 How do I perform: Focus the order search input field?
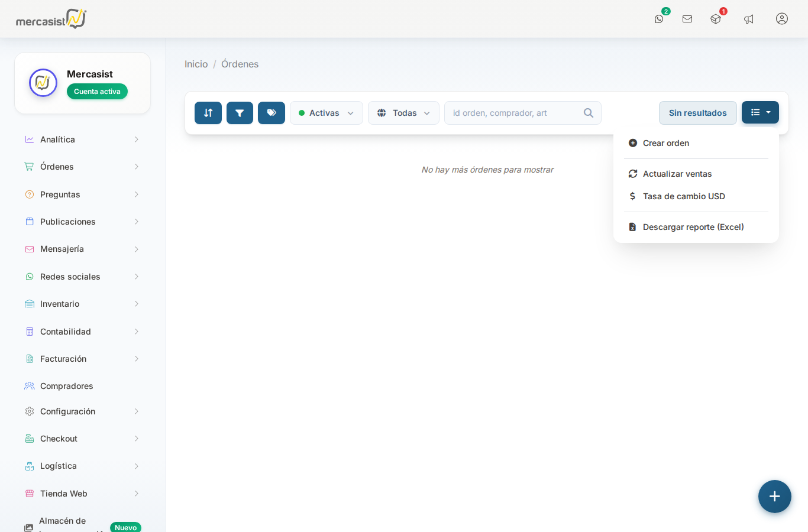click(x=515, y=113)
